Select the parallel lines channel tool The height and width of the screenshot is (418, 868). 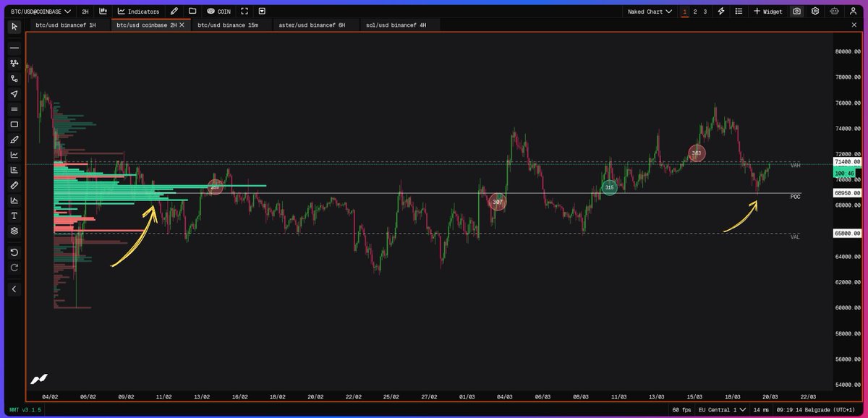pos(14,109)
